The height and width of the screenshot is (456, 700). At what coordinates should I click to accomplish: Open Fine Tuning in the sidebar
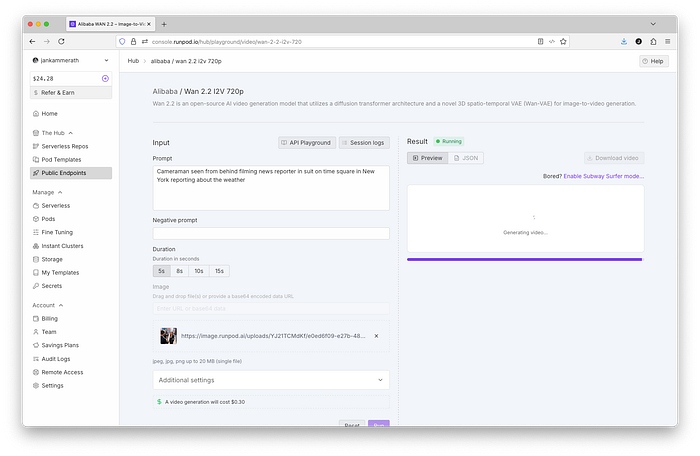click(x=57, y=233)
